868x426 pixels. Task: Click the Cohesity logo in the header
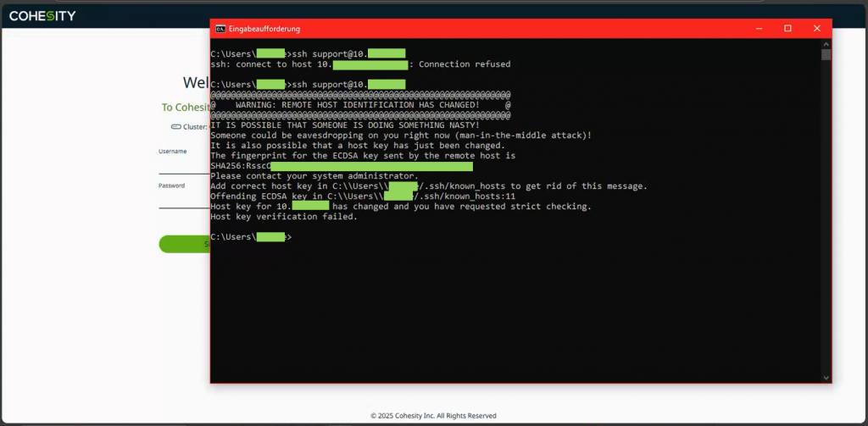point(44,14)
